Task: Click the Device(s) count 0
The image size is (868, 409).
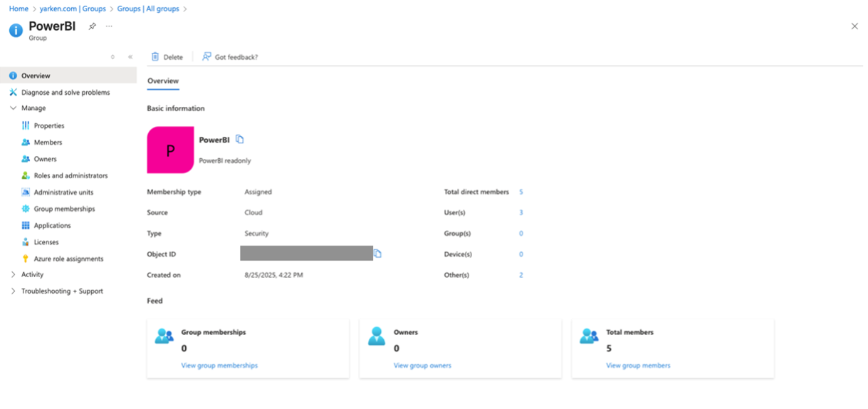Action: click(x=521, y=254)
